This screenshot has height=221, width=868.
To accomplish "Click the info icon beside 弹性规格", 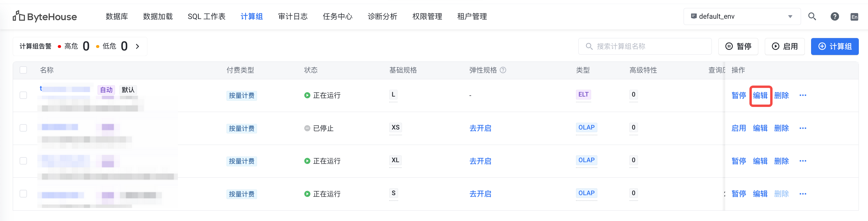I will coord(503,70).
